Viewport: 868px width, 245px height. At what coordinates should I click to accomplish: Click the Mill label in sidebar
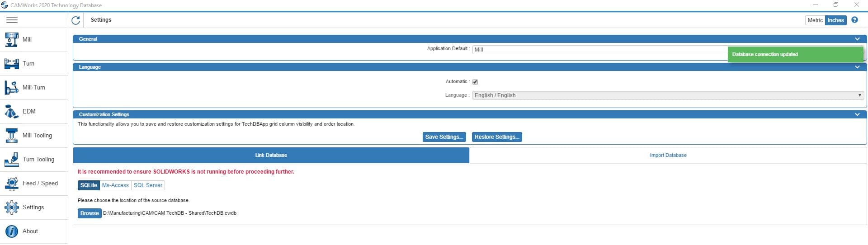point(27,40)
